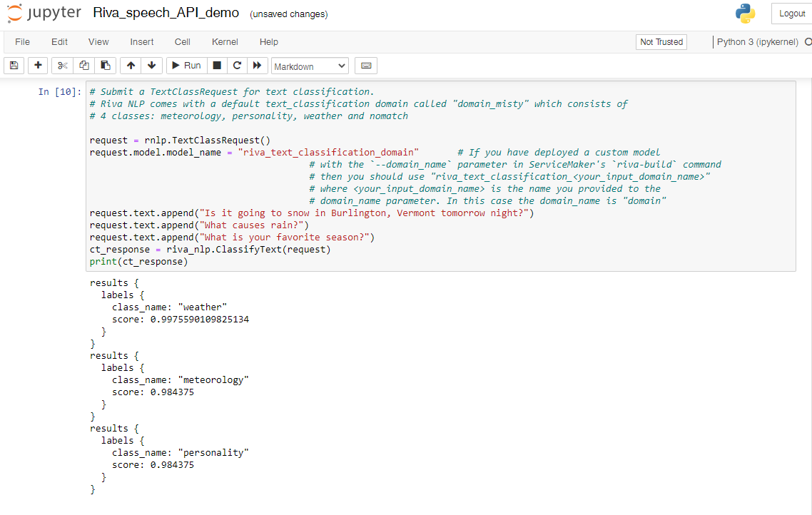Click the "riva_text_classification_domain" string
This screenshot has width=812, height=515.
pos(328,152)
